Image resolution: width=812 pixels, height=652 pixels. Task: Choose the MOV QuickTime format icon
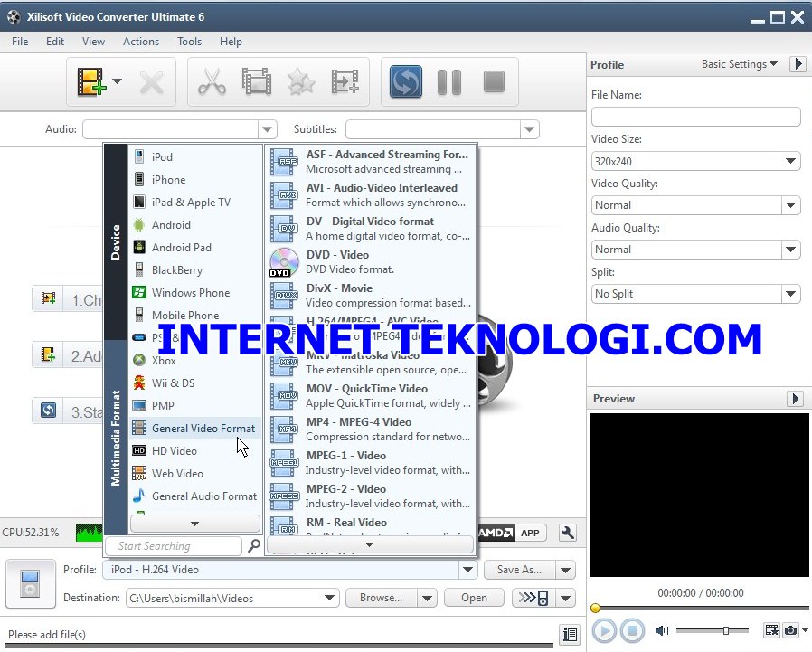pyautogui.click(x=284, y=396)
